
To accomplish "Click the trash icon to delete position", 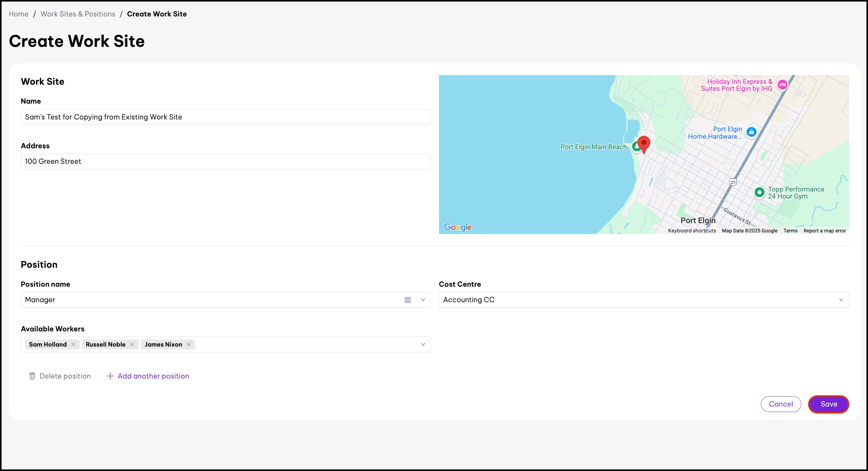I will (32, 376).
